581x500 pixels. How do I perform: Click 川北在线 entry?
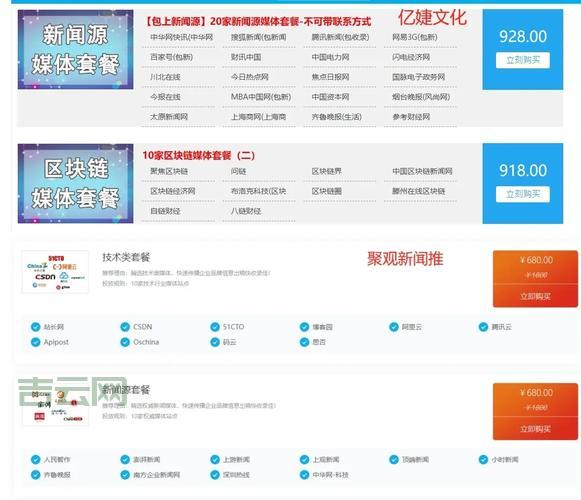(165, 77)
